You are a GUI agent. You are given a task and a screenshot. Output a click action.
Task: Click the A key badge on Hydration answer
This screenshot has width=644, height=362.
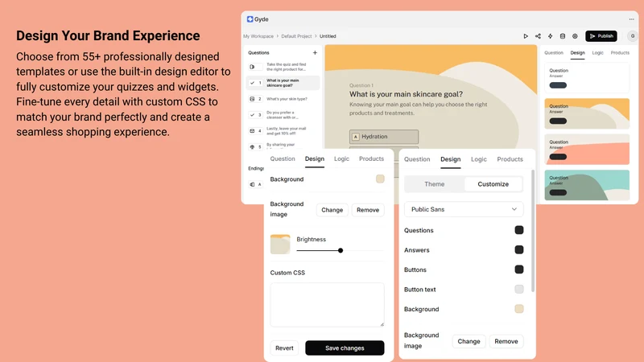click(356, 137)
